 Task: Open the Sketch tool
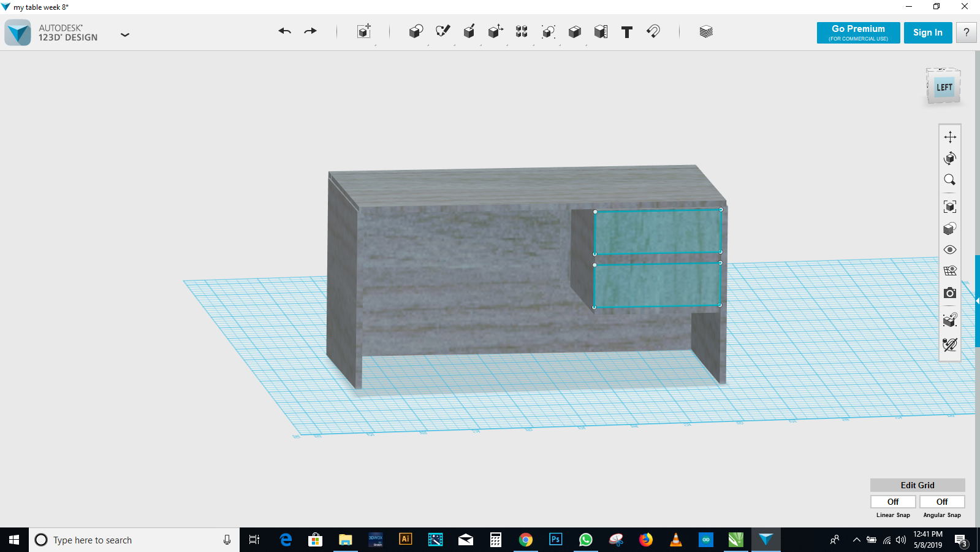(x=443, y=31)
